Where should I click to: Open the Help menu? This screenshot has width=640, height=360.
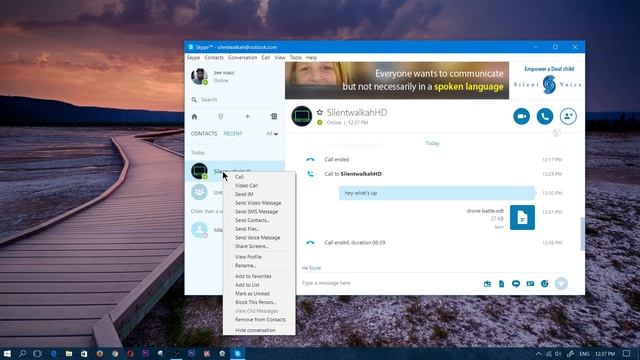(311, 58)
